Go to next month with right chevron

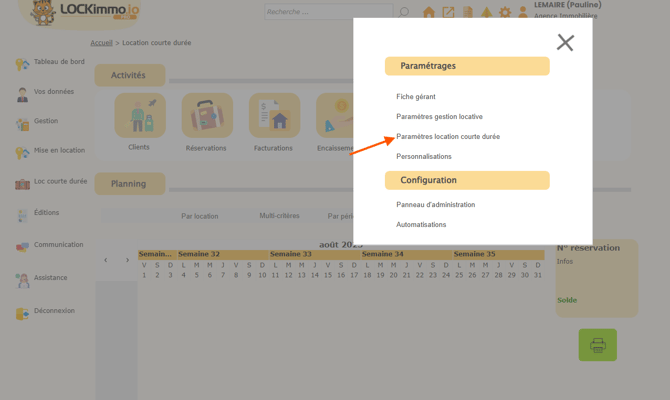127,260
